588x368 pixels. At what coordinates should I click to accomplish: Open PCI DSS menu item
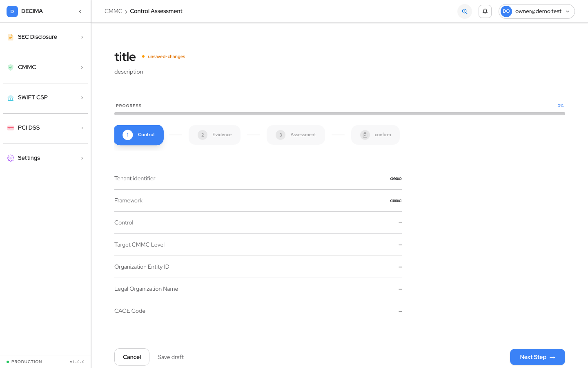pyautogui.click(x=45, y=128)
